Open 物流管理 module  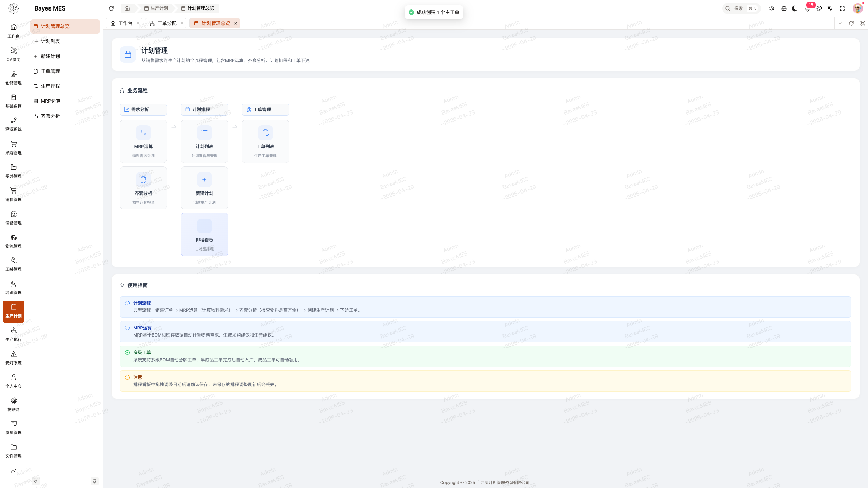tap(14, 241)
